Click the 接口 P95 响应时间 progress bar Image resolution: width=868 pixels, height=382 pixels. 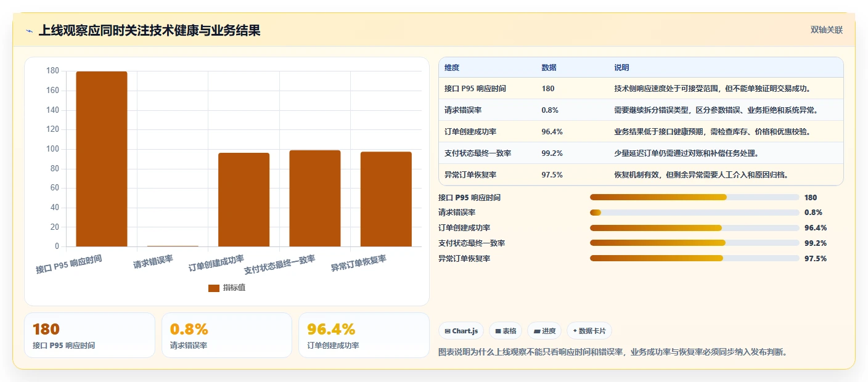coord(695,197)
